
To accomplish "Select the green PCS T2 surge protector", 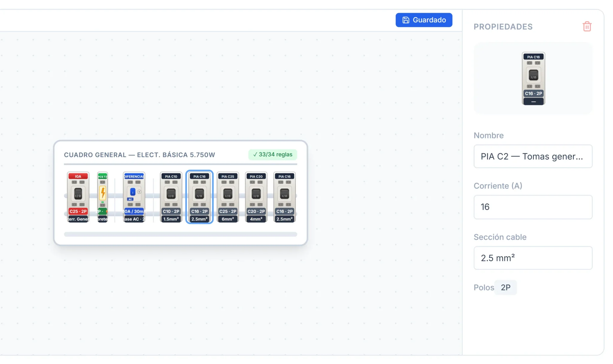I will tap(102, 197).
